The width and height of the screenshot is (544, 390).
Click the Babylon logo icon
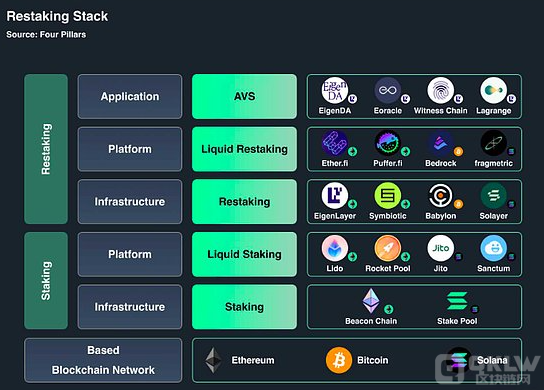[441, 195]
